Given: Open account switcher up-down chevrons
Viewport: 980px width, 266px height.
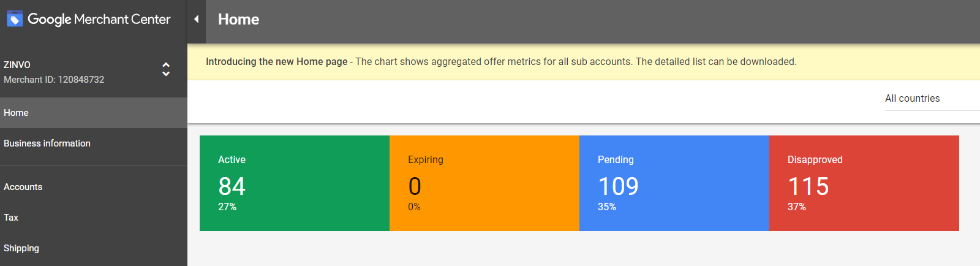Looking at the screenshot, I should [166, 69].
